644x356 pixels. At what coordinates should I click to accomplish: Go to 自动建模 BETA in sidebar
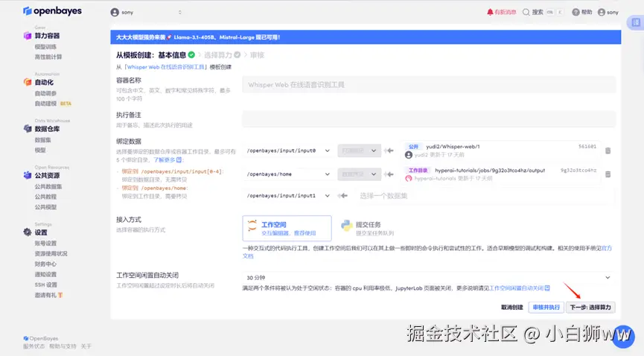click(53, 104)
